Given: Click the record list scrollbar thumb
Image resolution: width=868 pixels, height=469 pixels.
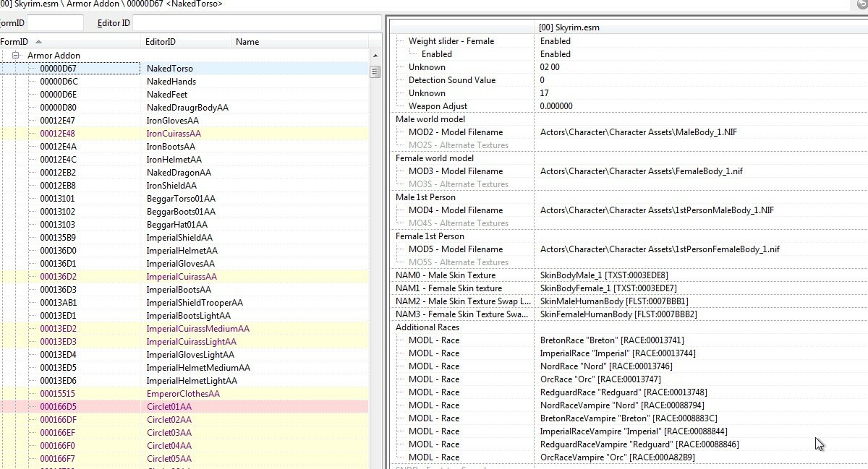Looking at the screenshot, I should point(375,72).
